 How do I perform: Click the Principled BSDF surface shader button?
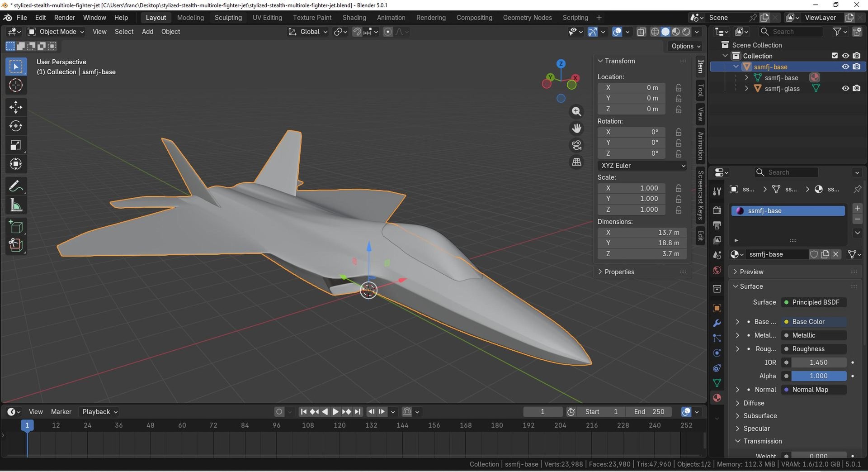814,302
